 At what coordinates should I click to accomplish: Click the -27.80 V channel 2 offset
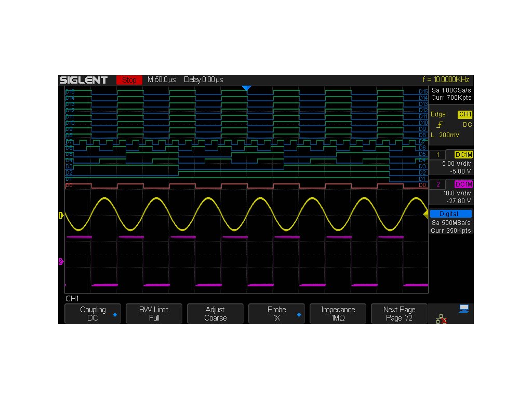458,201
